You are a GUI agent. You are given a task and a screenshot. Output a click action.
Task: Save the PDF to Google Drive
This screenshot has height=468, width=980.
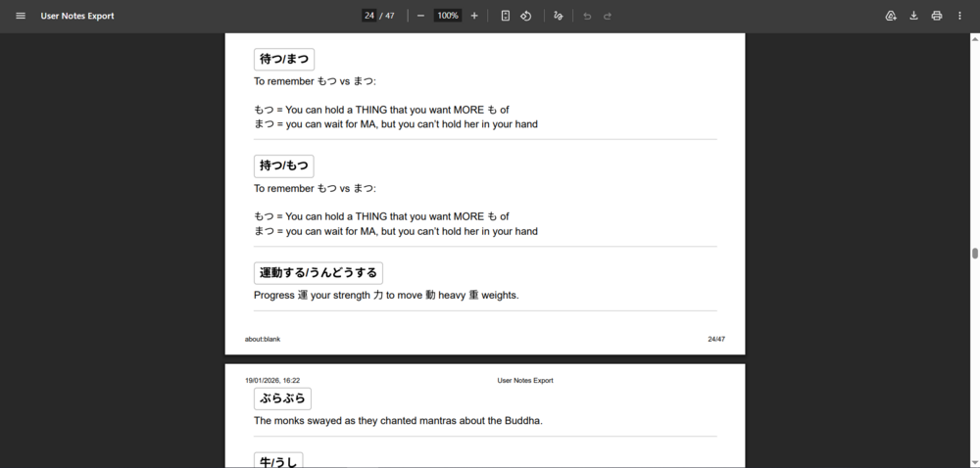point(891,16)
